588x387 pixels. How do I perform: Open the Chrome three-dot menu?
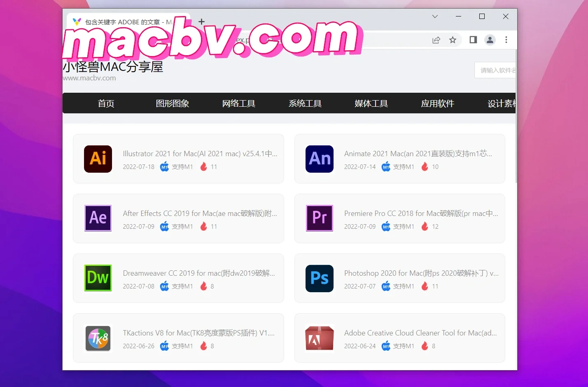click(506, 40)
